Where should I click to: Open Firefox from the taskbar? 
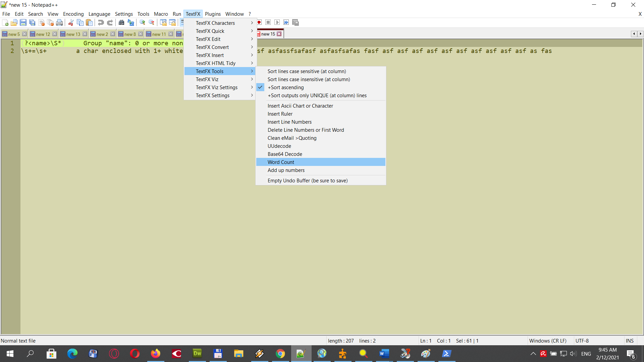tap(155, 354)
